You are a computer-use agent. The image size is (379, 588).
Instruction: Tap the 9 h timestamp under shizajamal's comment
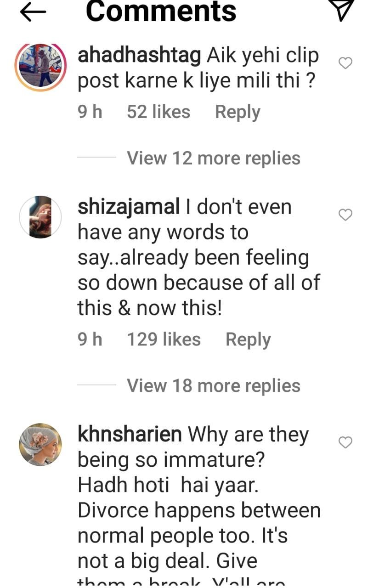pos(90,340)
